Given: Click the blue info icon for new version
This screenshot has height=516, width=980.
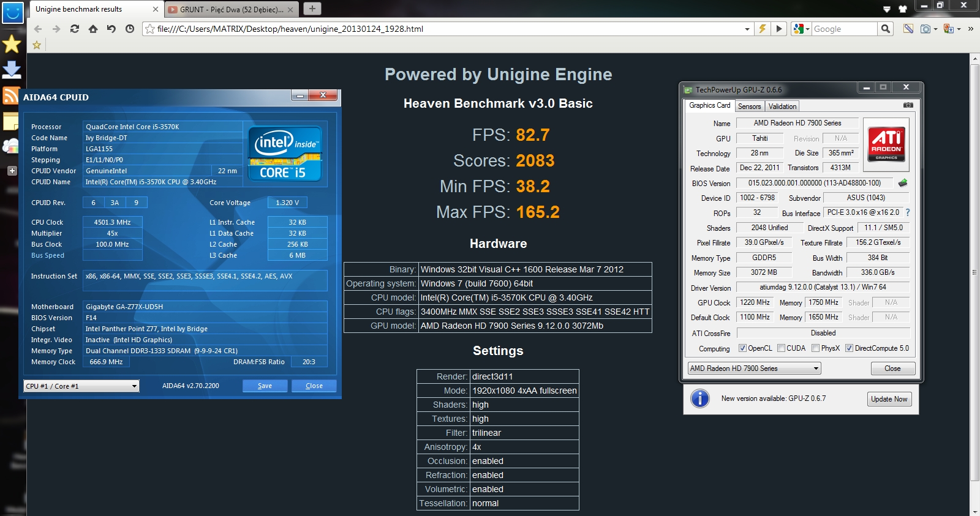Looking at the screenshot, I should pos(699,398).
